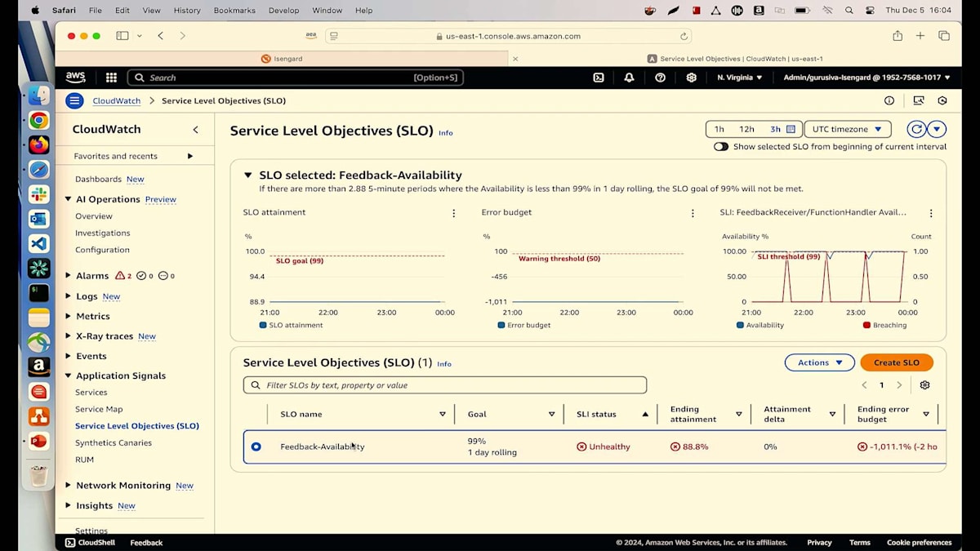
Task: Open SLO table preferences gear icon
Action: tap(924, 385)
